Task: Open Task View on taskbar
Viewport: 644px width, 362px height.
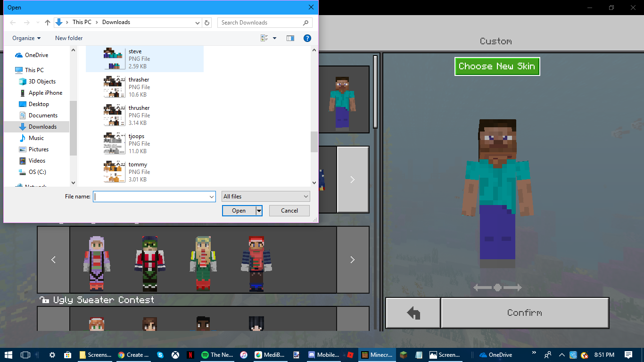Action: click(25, 355)
